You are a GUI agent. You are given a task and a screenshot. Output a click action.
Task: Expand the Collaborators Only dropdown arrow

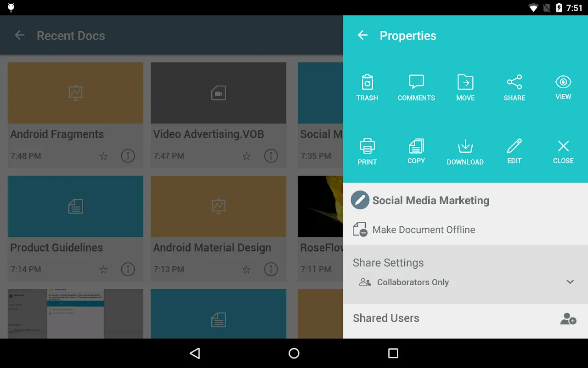[570, 282]
